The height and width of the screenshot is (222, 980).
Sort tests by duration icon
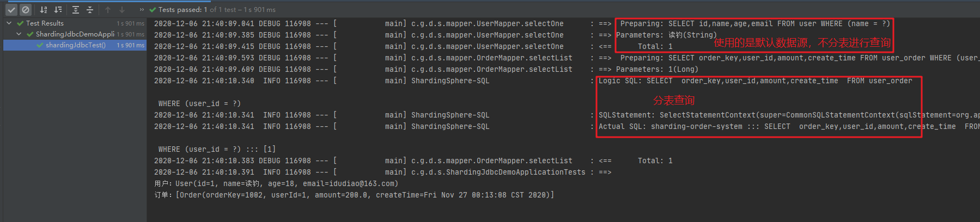point(58,10)
